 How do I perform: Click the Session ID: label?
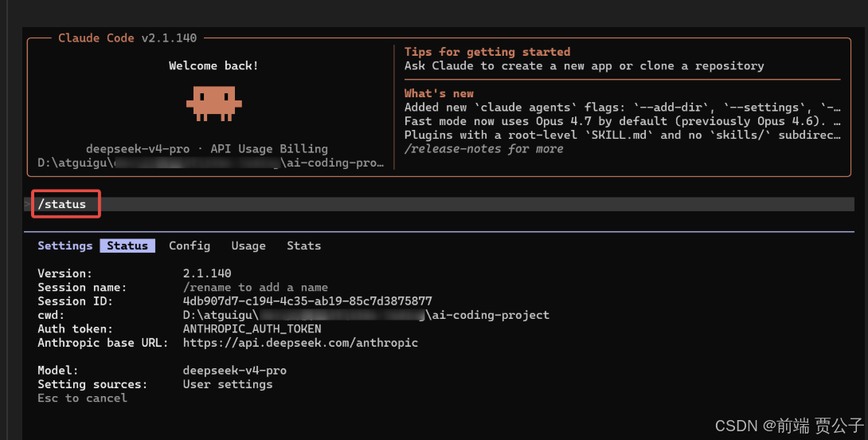[76, 301]
